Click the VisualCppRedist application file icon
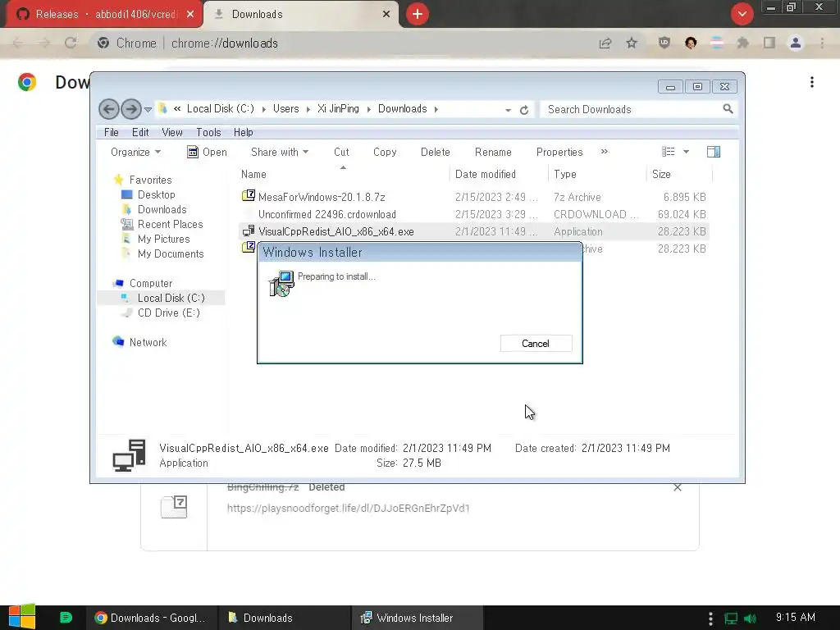This screenshot has width=840, height=630. (x=248, y=231)
